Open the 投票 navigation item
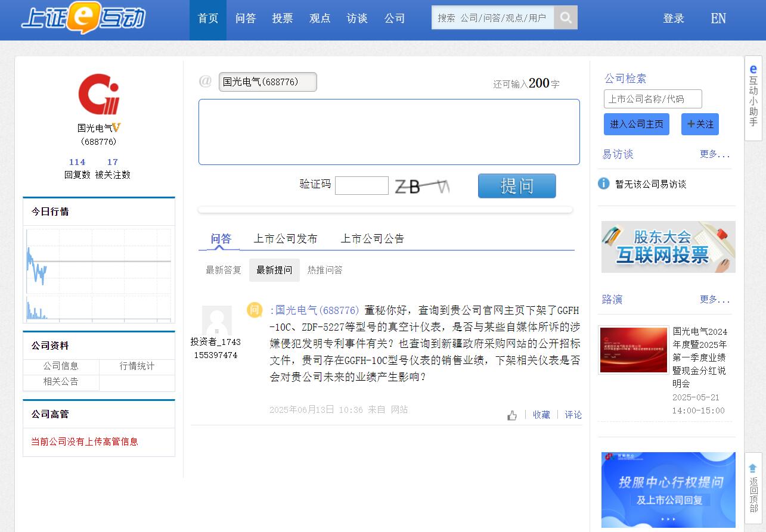This screenshot has height=532, width=766. point(283,18)
